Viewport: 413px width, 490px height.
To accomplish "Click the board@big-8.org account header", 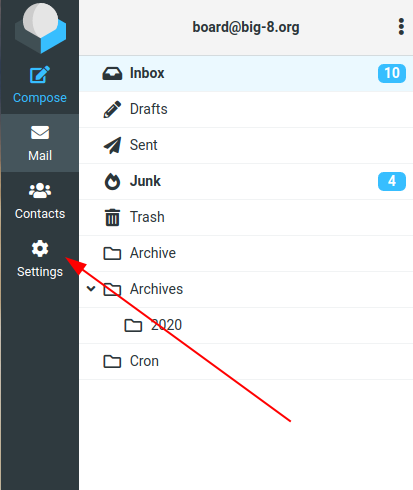I will pyautogui.click(x=246, y=27).
